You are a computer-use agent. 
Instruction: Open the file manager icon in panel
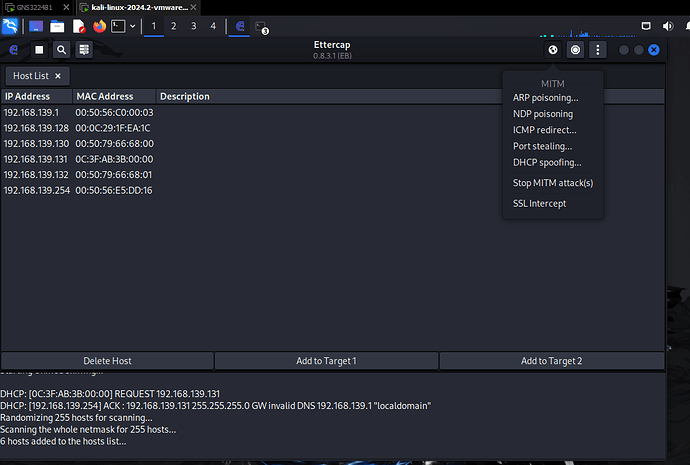pyautogui.click(x=57, y=26)
